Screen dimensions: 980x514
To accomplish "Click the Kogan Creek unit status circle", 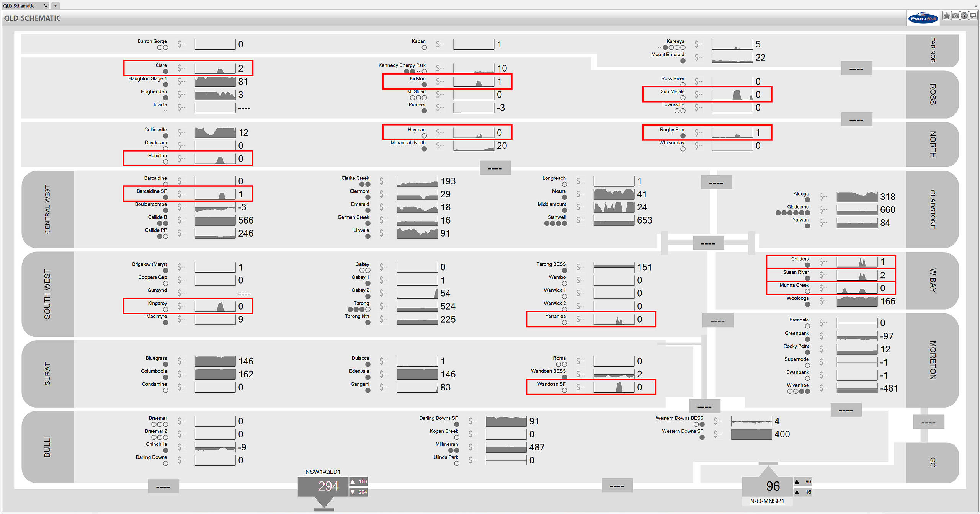I will click(x=456, y=437).
